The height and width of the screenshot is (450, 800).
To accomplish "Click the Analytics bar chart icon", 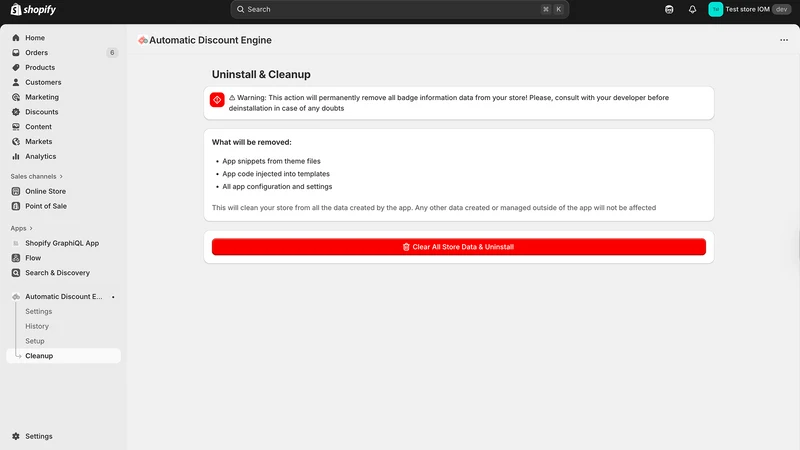I will [16, 156].
